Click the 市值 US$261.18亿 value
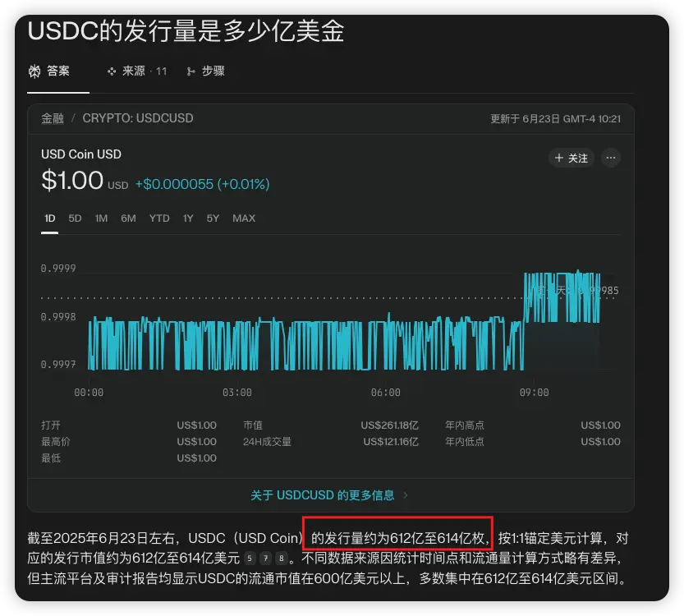The height and width of the screenshot is (616, 684). point(389,425)
